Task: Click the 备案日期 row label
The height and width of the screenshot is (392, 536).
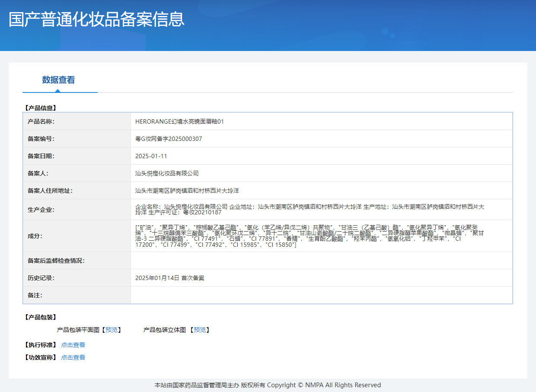Action: [x=41, y=156]
